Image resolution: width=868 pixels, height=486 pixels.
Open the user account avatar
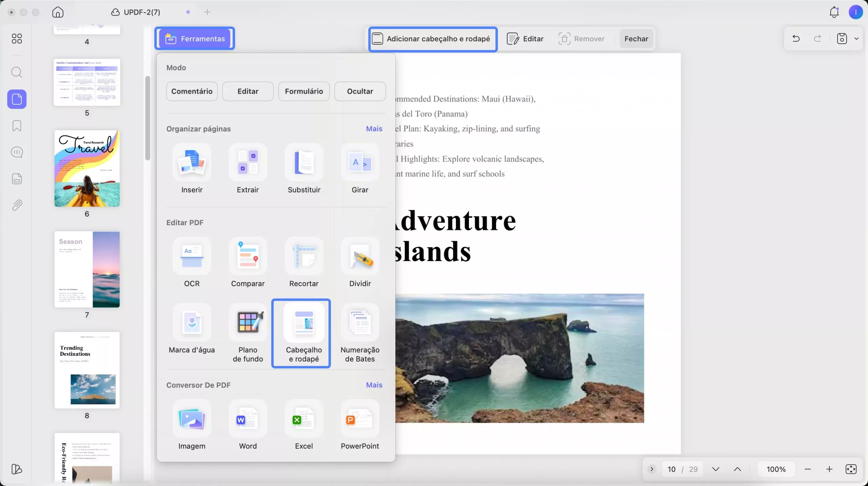(x=855, y=12)
